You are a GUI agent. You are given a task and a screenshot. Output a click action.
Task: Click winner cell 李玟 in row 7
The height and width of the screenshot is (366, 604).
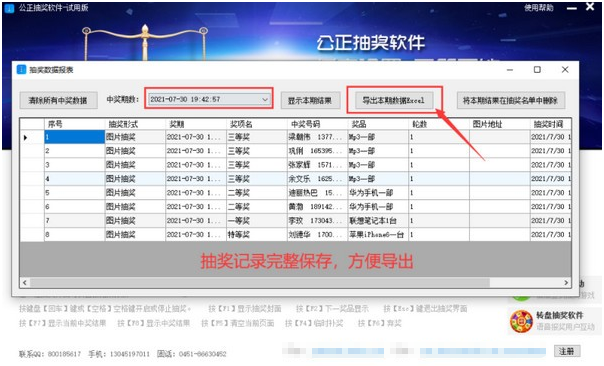coord(317,220)
